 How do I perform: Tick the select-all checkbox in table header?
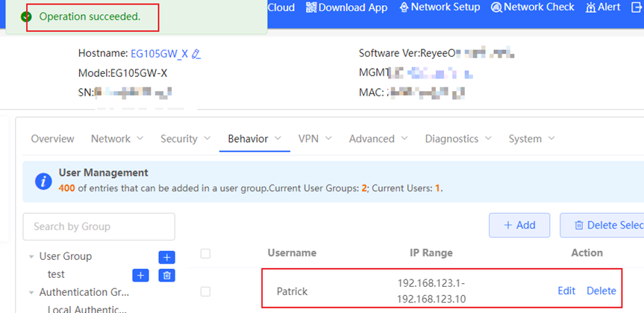(205, 254)
